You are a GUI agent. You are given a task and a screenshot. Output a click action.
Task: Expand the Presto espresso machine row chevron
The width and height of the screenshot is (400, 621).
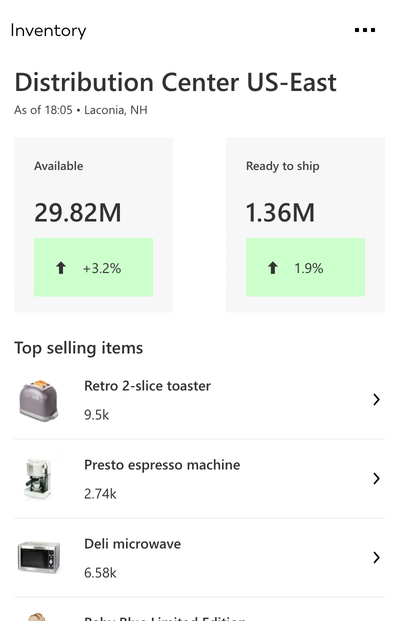point(376,478)
